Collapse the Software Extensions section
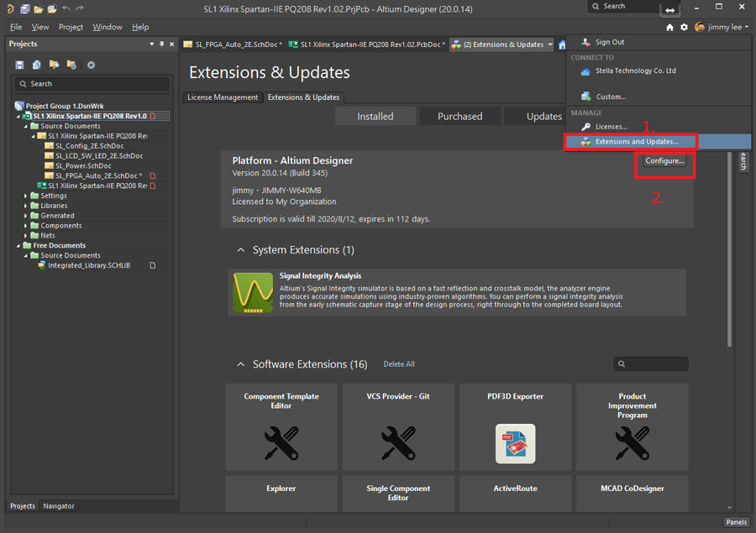This screenshot has height=533, width=756. click(241, 364)
